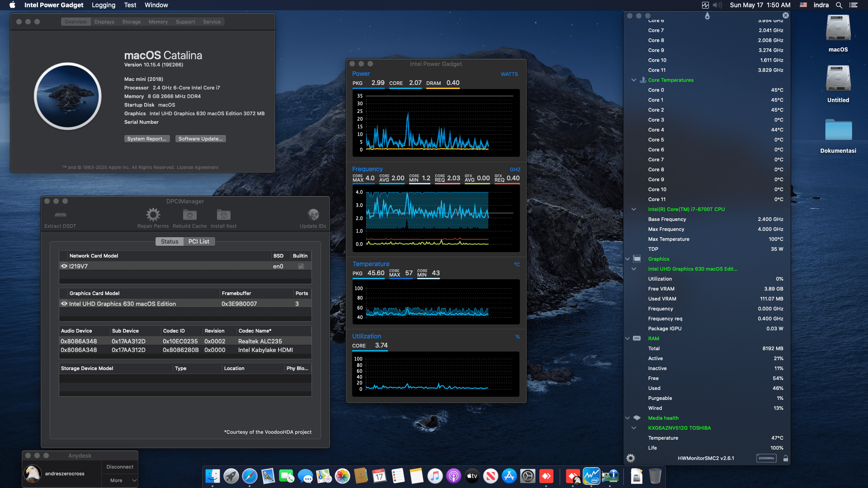Collapse the Media health section
868x488 pixels.
[x=627, y=418]
